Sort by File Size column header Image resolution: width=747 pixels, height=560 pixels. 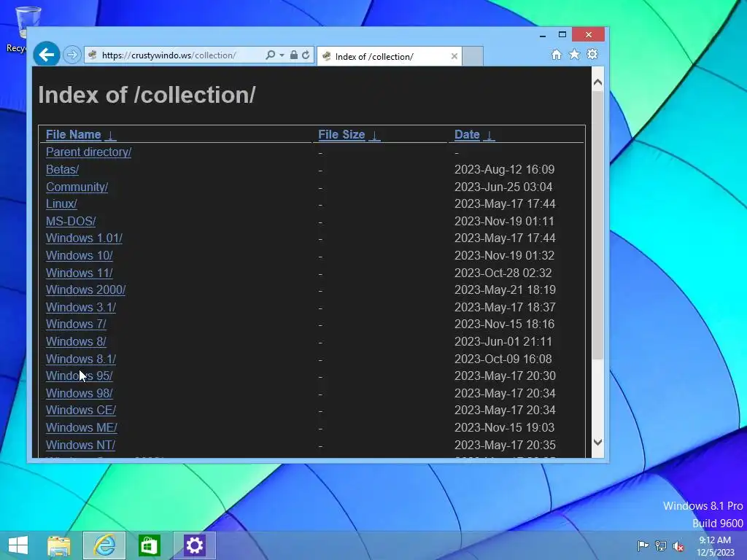(341, 135)
